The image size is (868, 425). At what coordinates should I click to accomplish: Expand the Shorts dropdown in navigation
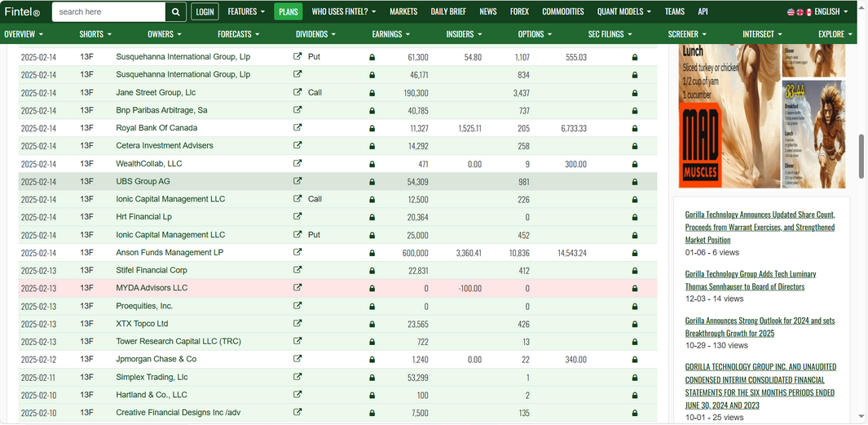pos(95,34)
